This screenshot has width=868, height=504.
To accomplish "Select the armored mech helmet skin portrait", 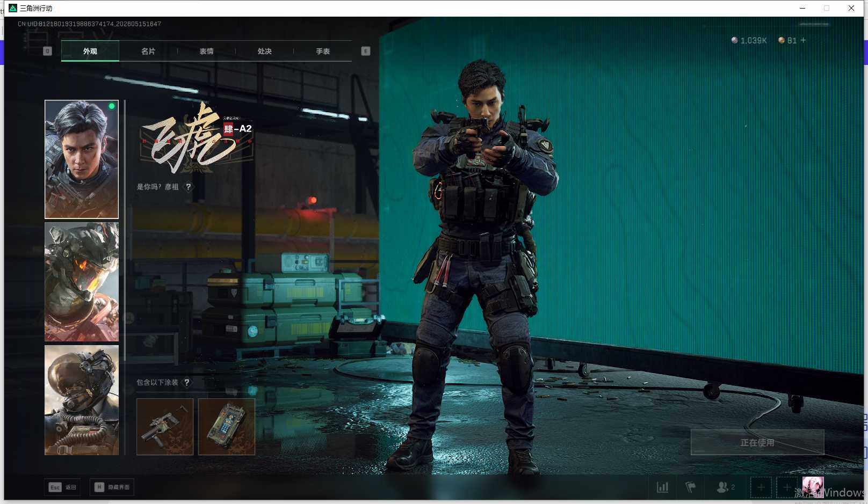I will [82, 282].
